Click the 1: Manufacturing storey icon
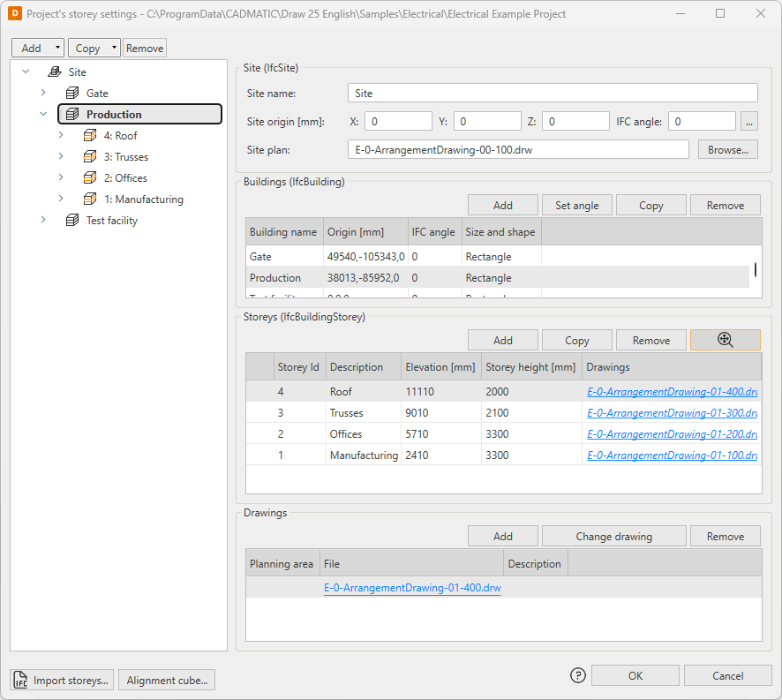782x700 pixels. (x=90, y=199)
